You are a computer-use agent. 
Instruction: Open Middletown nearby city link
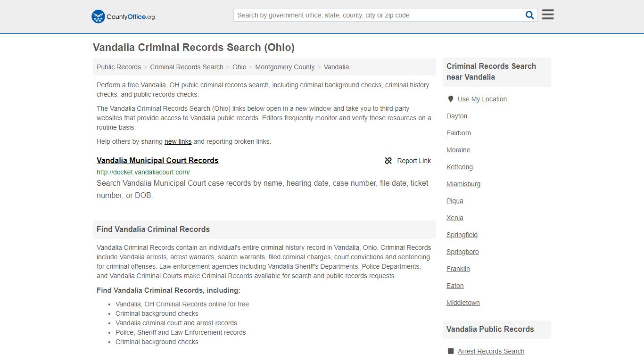[463, 303]
